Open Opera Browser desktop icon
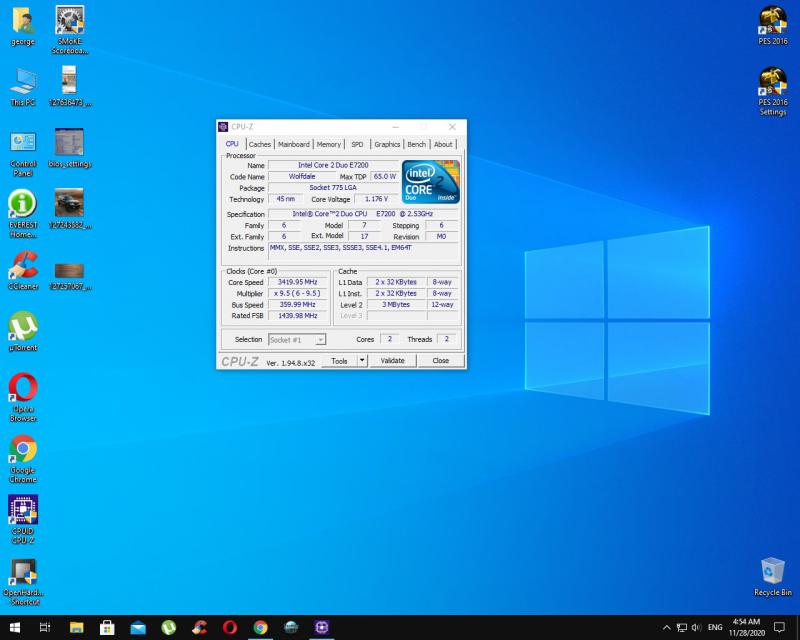This screenshot has height=640, width=800. 22,389
